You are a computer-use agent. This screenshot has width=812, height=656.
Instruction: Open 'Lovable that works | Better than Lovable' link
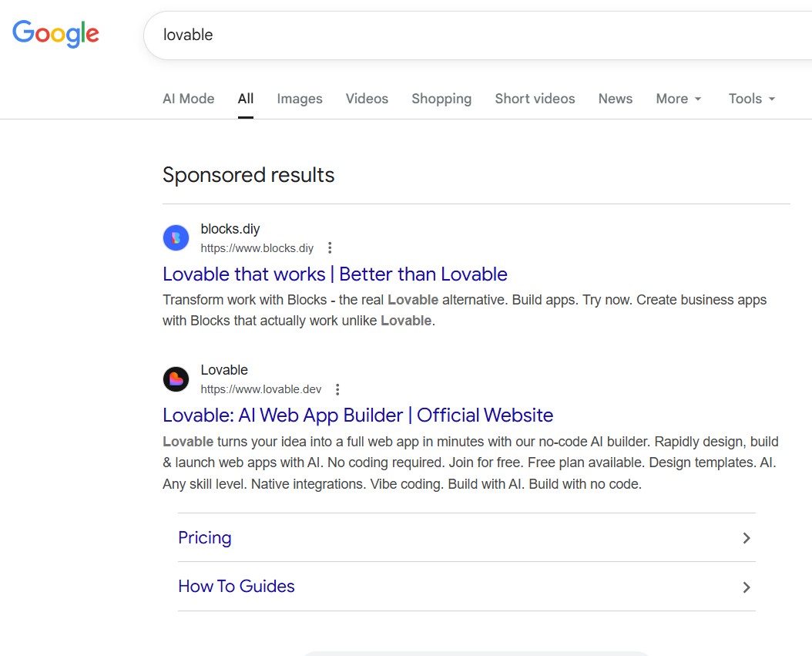click(x=335, y=274)
